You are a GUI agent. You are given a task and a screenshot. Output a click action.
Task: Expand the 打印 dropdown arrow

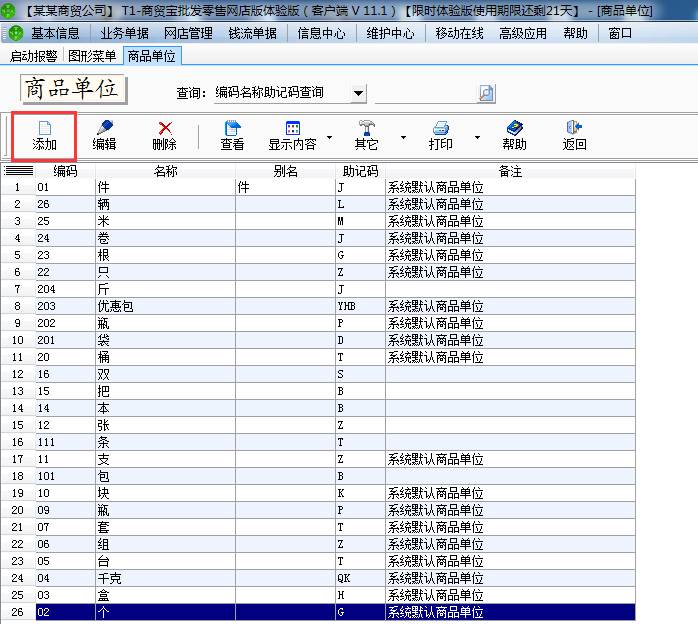[477, 137]
